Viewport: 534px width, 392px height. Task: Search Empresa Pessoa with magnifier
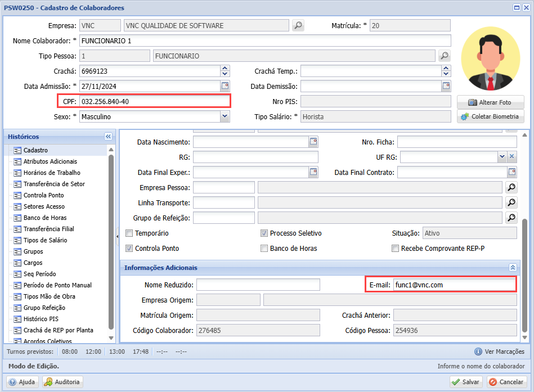[511, 187]
